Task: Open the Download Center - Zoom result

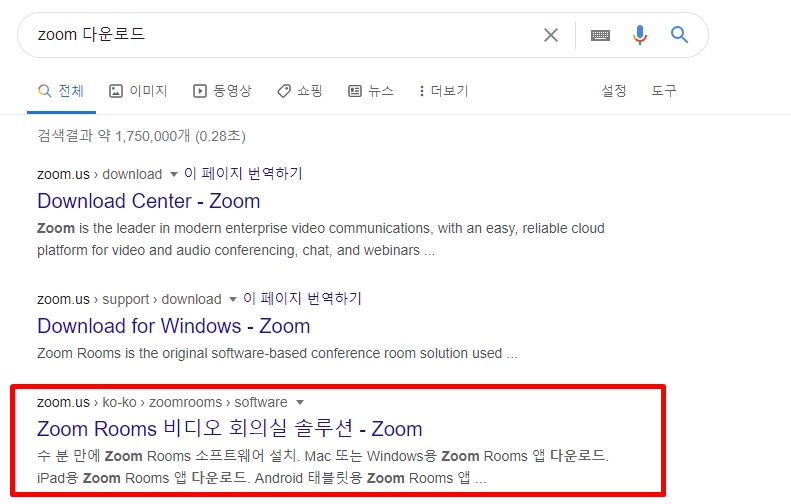Action: tap(149, 201)
